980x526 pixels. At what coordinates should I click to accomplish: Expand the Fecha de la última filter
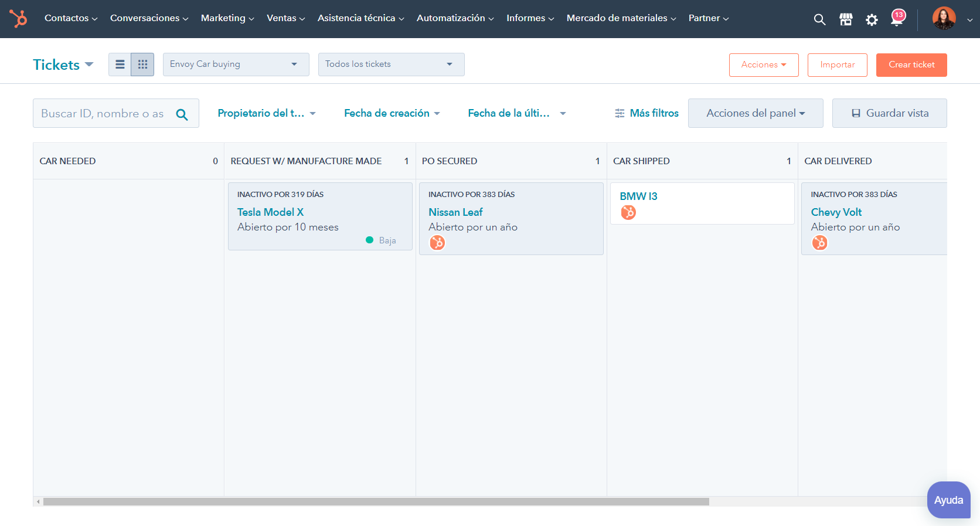click(x=516, y=113)
